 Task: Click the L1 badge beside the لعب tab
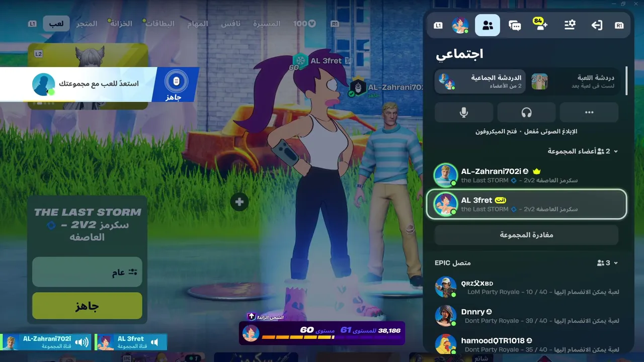pyautogui.click(x=33, y=24)
